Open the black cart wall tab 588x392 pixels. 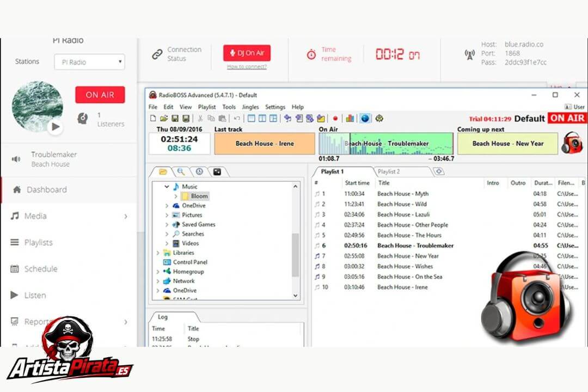pyautogui.click(x=217, y=172)
